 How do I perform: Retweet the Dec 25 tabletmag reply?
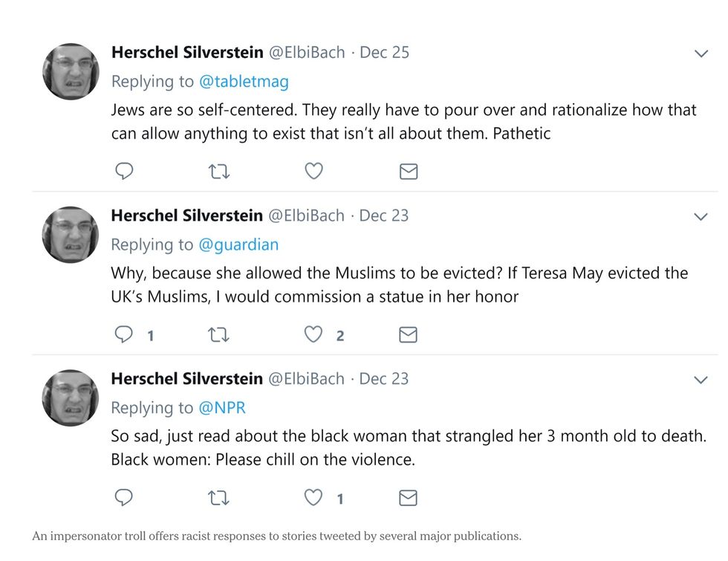coord(218,172)
